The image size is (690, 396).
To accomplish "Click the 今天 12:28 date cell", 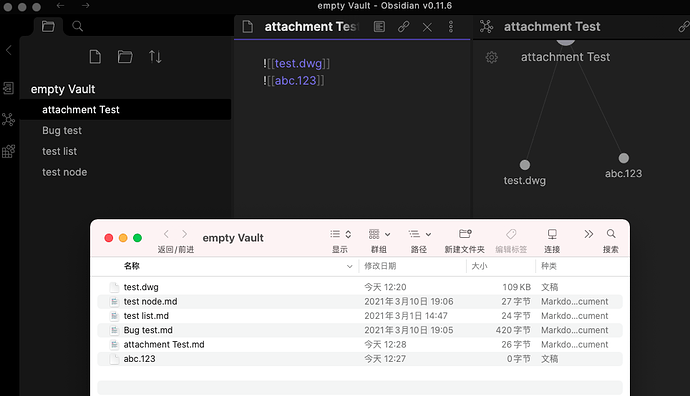I will 385,345.
